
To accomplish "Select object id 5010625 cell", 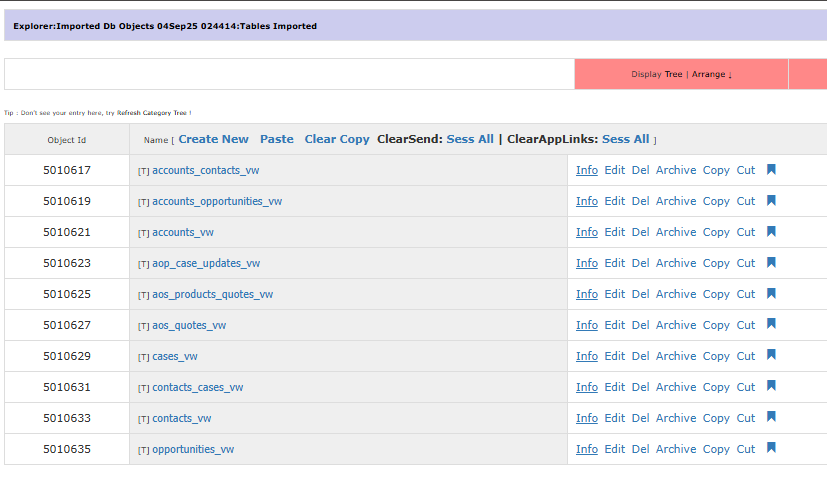I will [x=67, y=294].
